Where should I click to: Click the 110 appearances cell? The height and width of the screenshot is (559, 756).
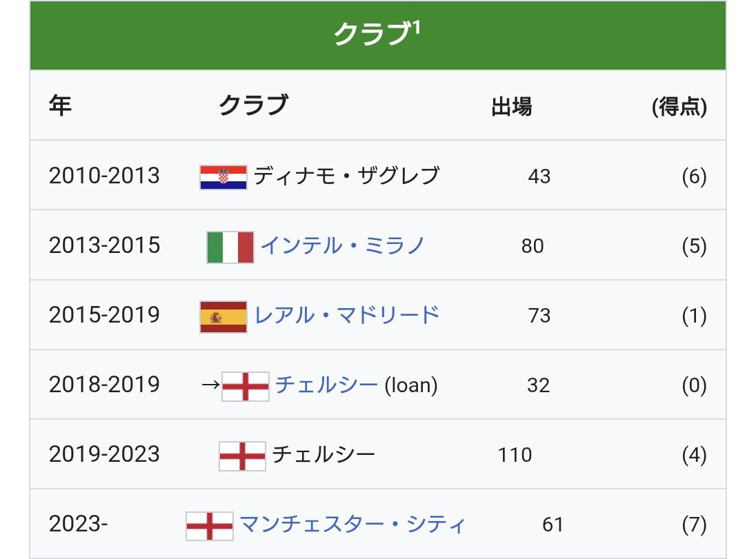(515, 455)
